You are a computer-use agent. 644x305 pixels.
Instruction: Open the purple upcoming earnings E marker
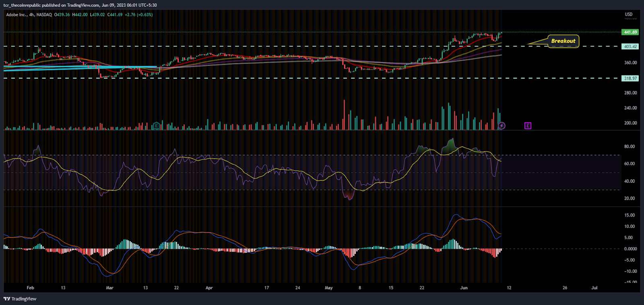tap(528, 126)
